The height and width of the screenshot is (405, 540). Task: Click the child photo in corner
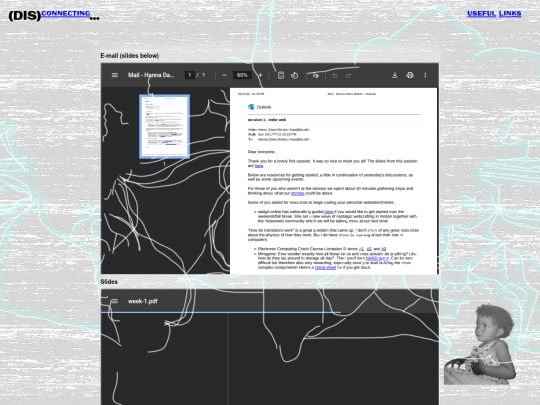point(480,344)
